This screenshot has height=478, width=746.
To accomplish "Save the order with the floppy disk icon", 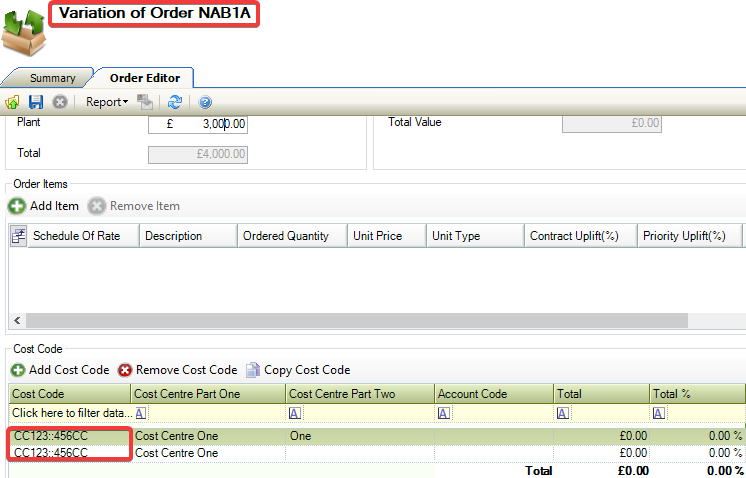I will tap(36, 102).
